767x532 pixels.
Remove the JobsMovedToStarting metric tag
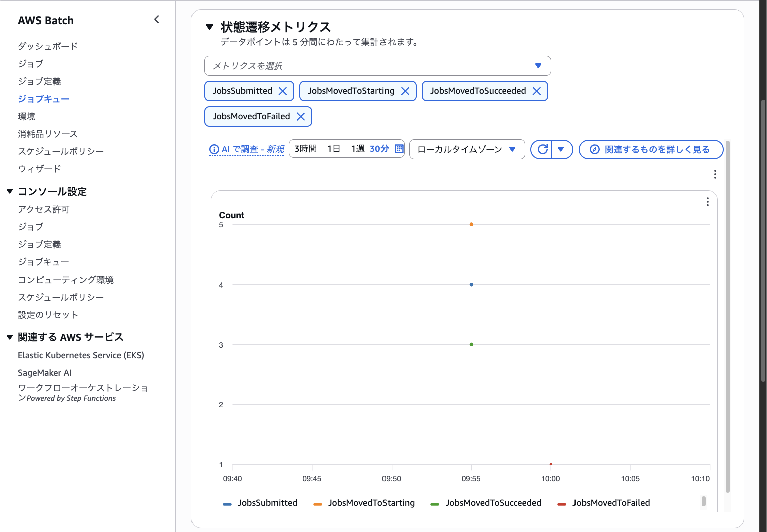point(405,91)
